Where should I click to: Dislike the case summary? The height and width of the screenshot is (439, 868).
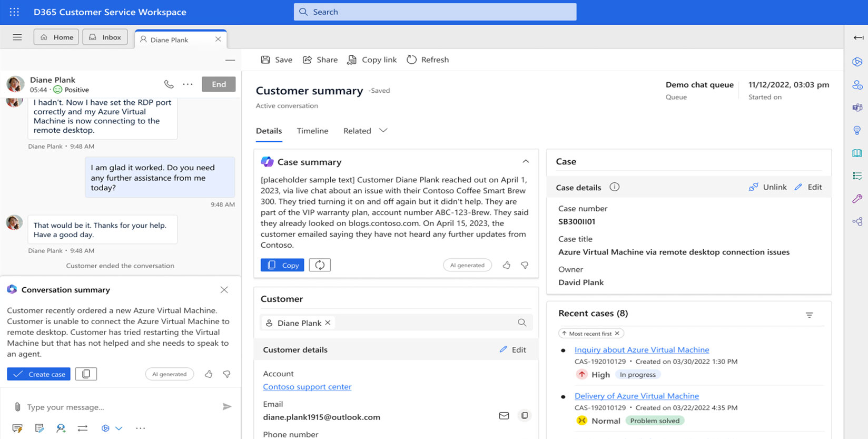525,265
